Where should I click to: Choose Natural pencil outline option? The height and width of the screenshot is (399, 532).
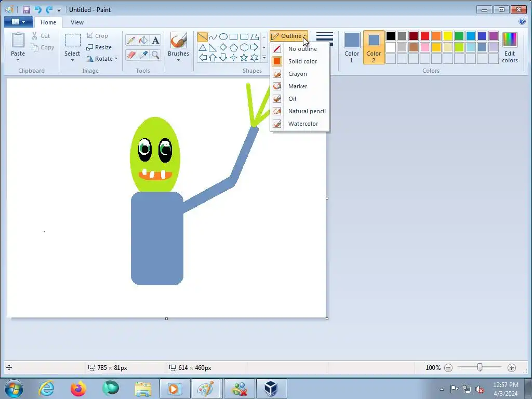coord(300,111)
